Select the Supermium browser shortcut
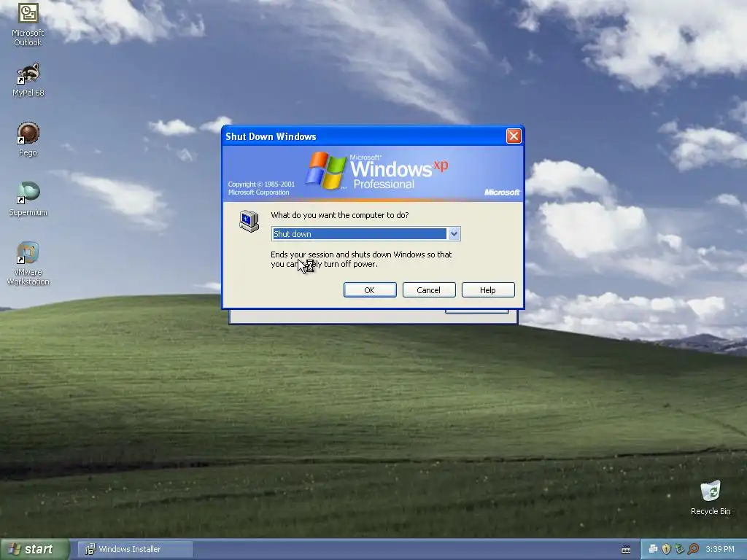This screenshot has height=560, width=747. click(28, 199)
